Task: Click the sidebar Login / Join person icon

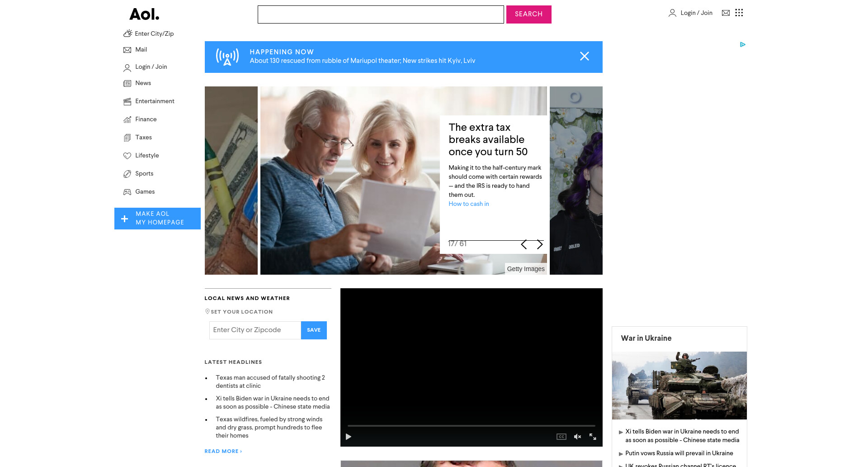Action: pyautogui.click(x=127, y=67)
